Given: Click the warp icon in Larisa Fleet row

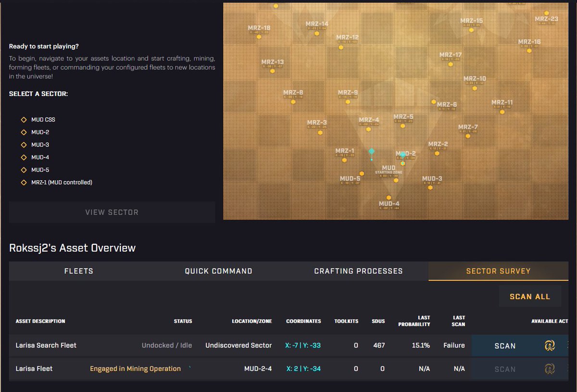Looking at the screenshot, I should coord(550,369).
